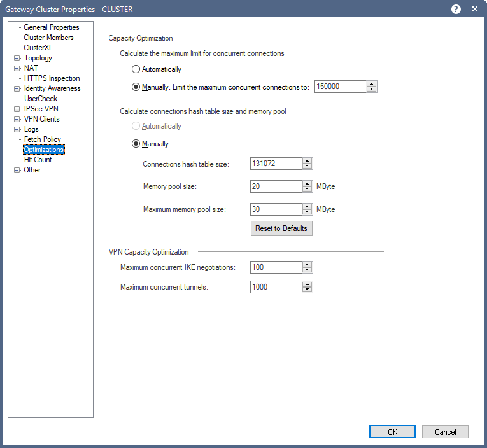
Task: Select Identity Awareness in the tree
Action: pos(52,88)
